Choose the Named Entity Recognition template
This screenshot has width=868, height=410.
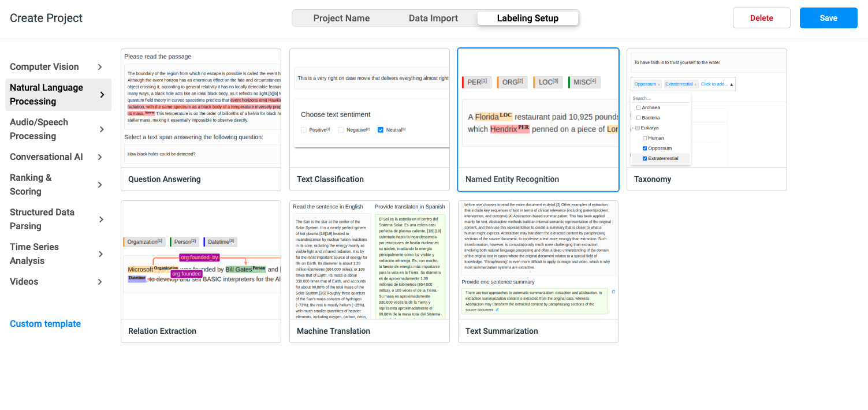pos(538,120)
